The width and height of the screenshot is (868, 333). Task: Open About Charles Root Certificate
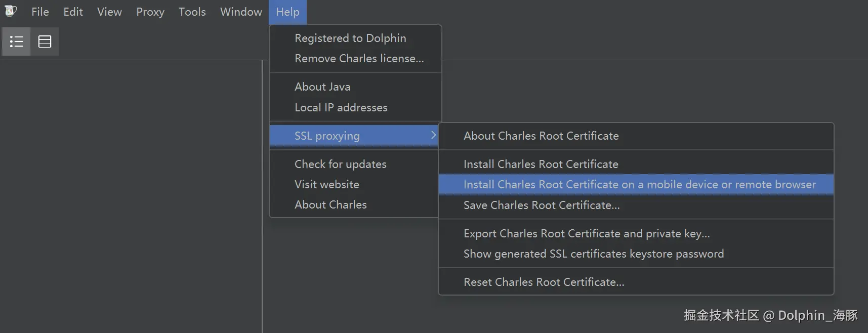636,136
